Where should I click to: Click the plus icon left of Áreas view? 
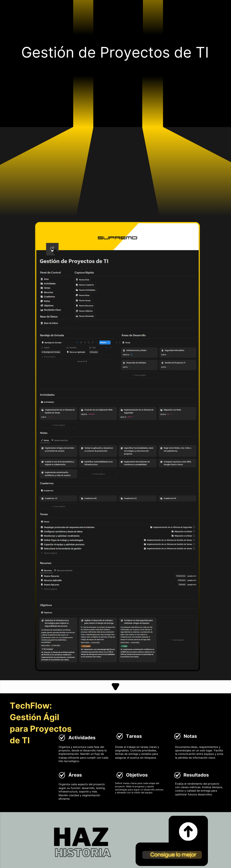[117, 342]
